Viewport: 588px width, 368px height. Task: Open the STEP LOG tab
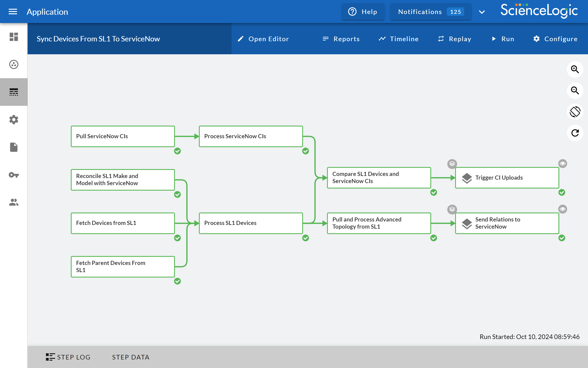(x=68, y=357)
